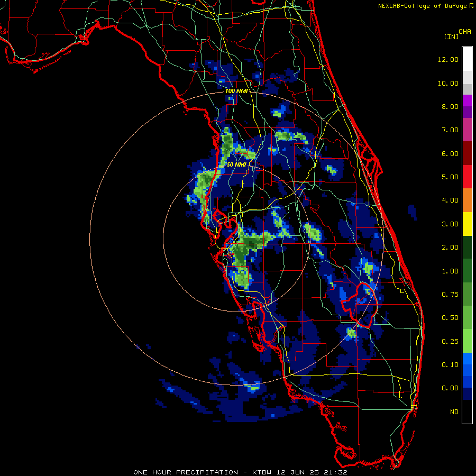Click the 12.00 legend value

coord(448,59)
